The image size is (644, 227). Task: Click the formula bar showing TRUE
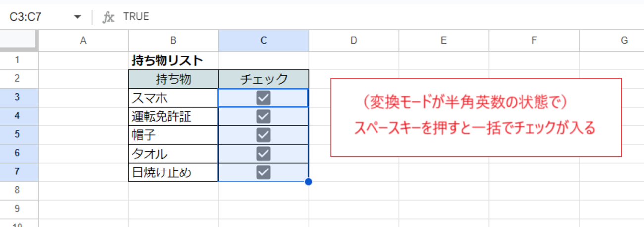click(347, 17)
